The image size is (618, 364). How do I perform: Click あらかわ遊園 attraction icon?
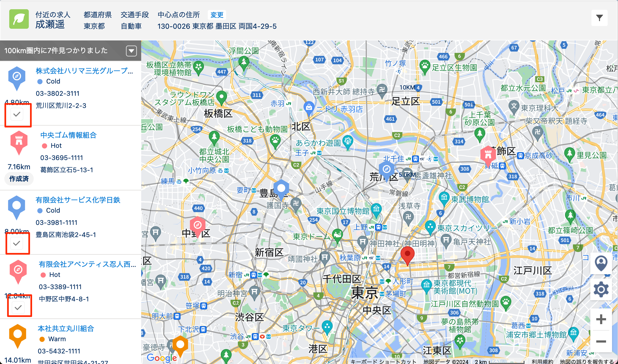tap(348, 142)
